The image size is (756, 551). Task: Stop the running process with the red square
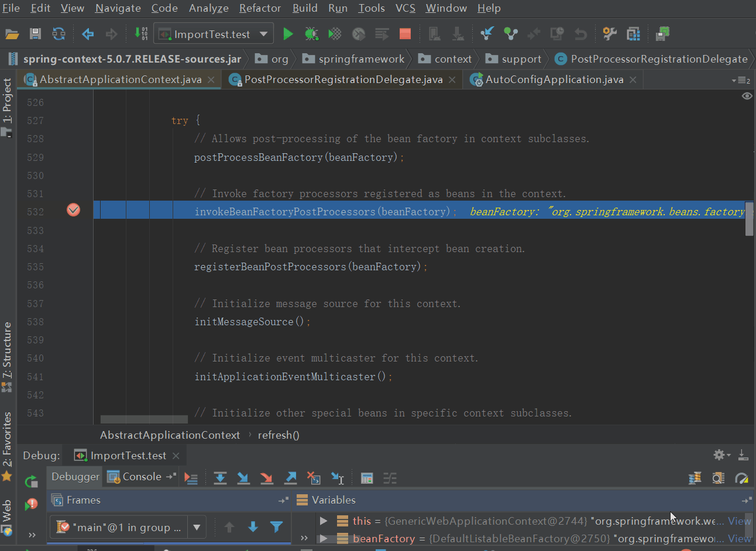pyautogui.click(x=405, y=34)
